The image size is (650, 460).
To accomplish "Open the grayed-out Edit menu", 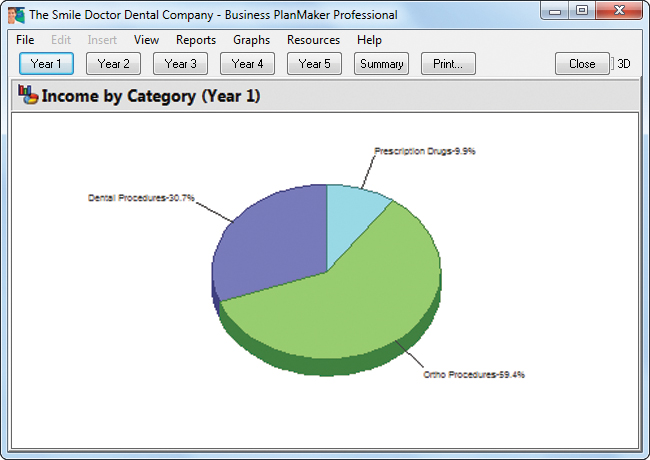I will (x=61, y=40).
